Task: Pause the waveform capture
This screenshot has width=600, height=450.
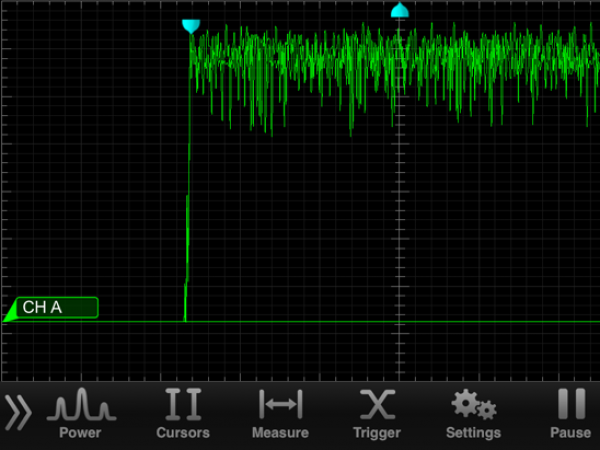Action: pyautogui.click(x=571, y=413)
